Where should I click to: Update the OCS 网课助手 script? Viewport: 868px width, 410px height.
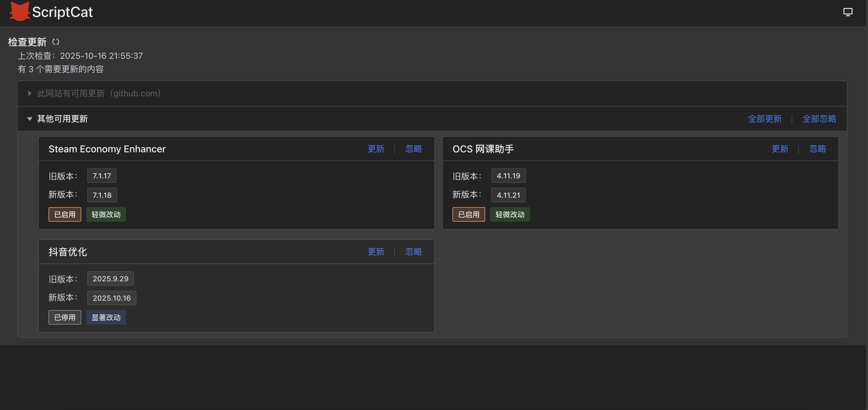coord(780,149)
